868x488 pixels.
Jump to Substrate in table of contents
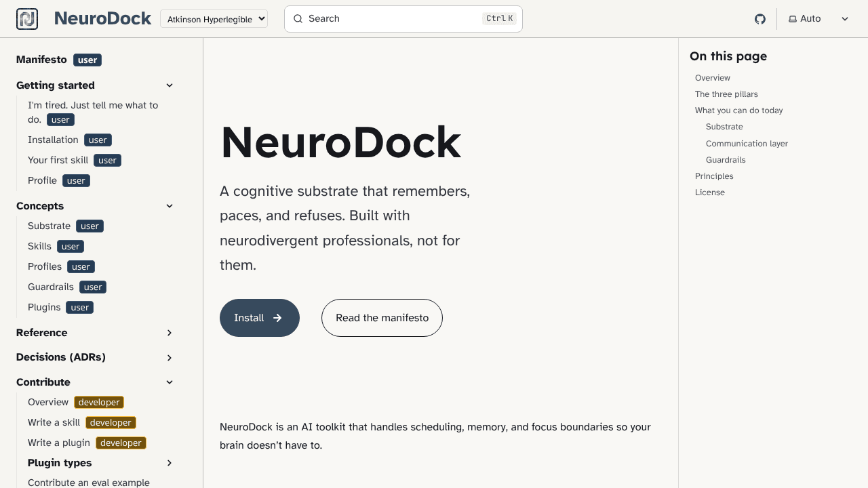(x=724, y=127)
